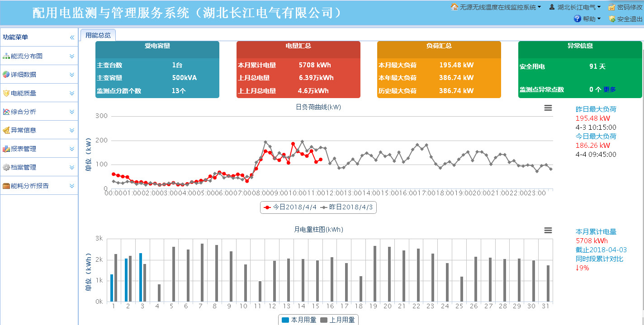Open the 湖北长江电气 user dropdown
Screen dimensions: 644x325
tap(575, 7)
